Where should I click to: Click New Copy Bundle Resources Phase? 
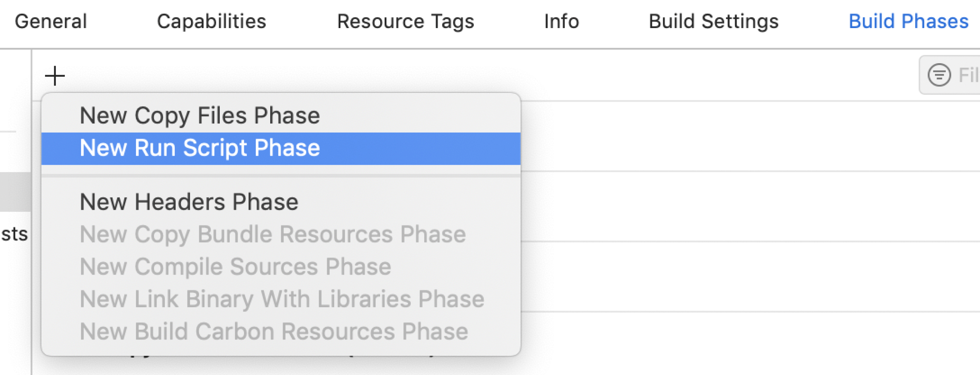point(273,235)
